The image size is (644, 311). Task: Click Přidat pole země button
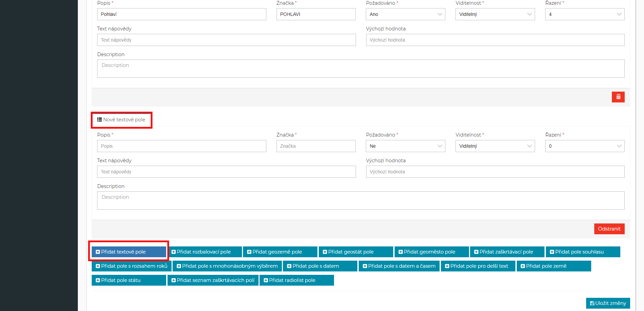click(554, 266)
